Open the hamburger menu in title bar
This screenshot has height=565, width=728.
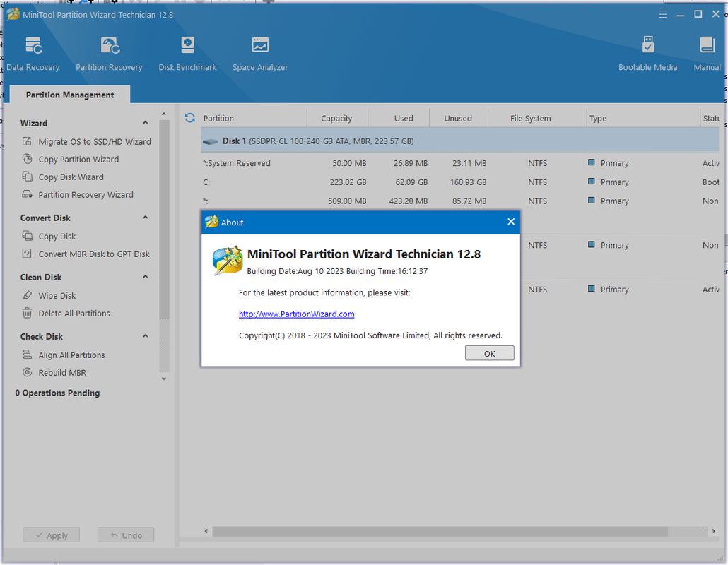pos(662,14)
